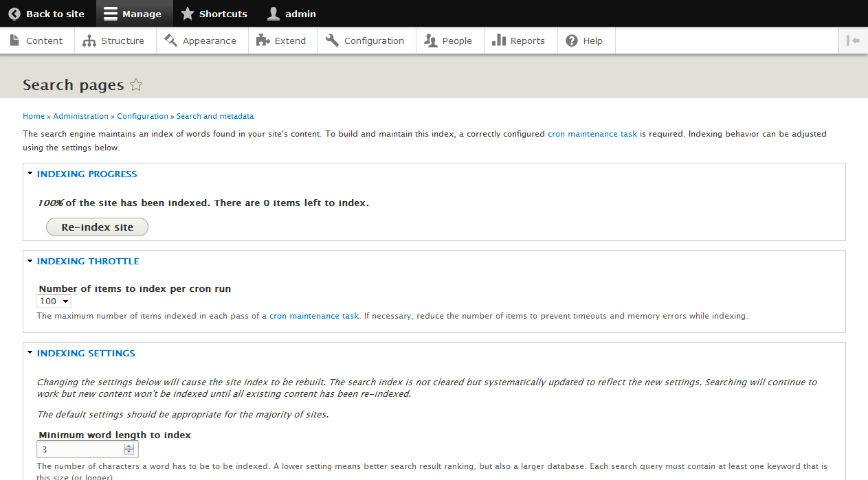Click the toolbar orientation toggle icon
This screenshot has width=868, height=480.
[853, 41]
